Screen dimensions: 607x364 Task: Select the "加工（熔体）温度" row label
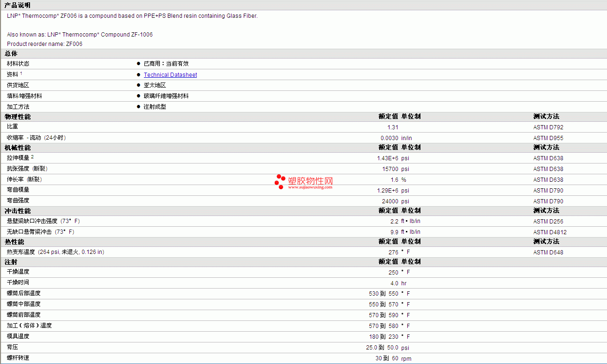click(x=30, y=326)
